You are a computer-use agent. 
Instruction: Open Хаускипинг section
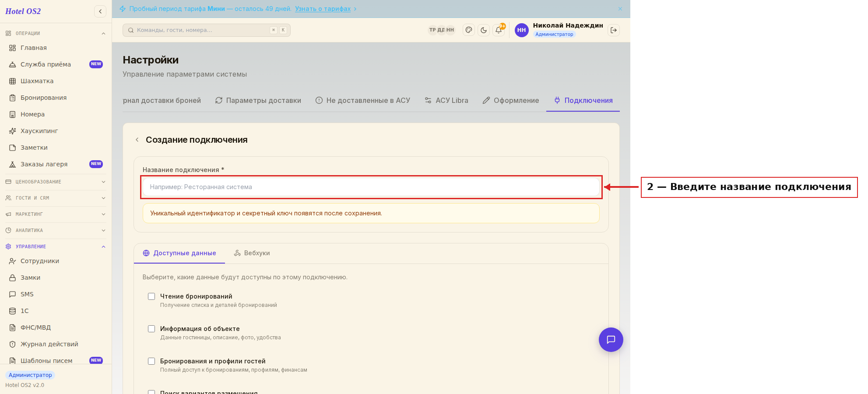56,131
